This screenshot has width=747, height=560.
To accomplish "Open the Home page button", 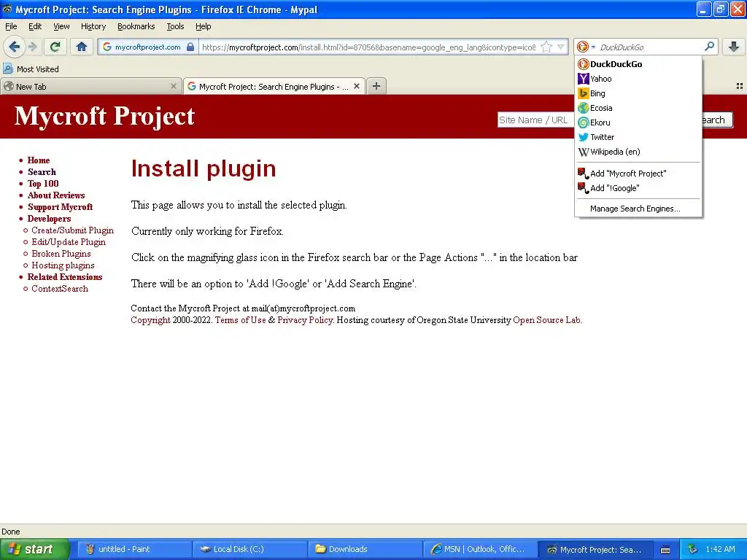I will [82, 47].
